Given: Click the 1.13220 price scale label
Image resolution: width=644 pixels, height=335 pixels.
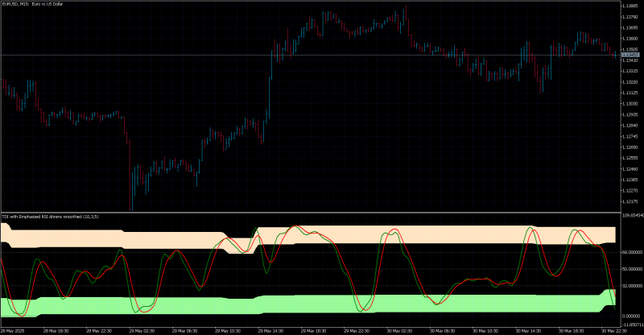Looking at the screenshot, I should tap(630, 82).
